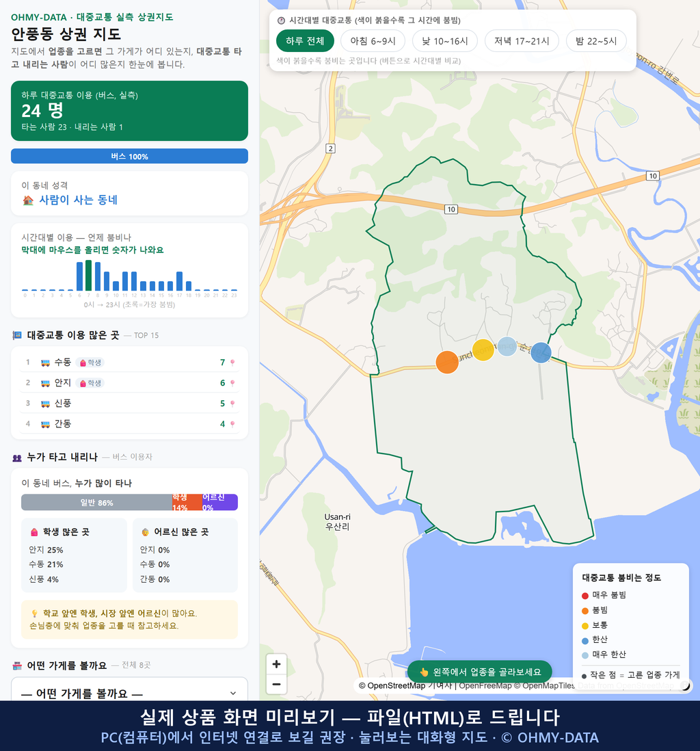The height and width of the screenshot is (751, 700).
Task: Click the backpack icon by 학생 많은 곳
Action: [34, 532]
